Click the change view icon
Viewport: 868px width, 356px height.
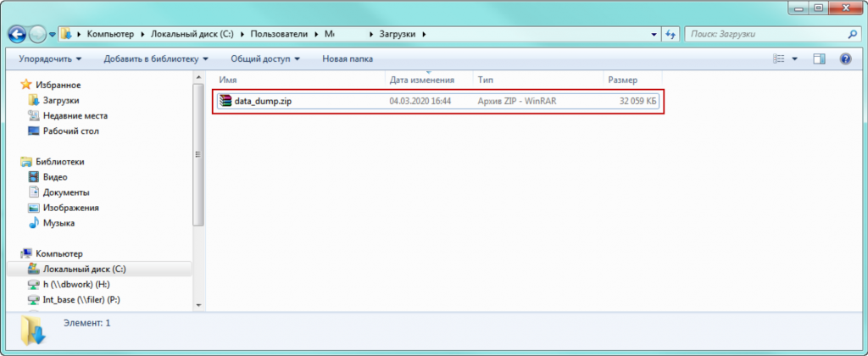point(780,59)
